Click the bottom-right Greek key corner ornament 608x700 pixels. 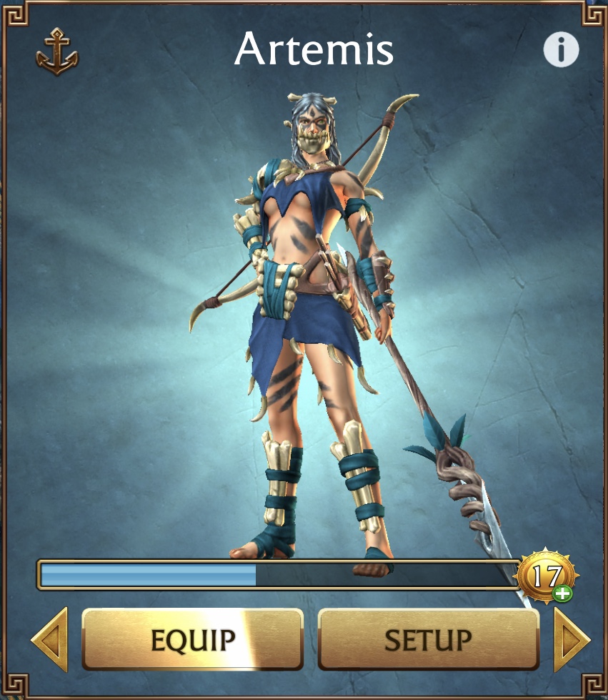[594, 685]
